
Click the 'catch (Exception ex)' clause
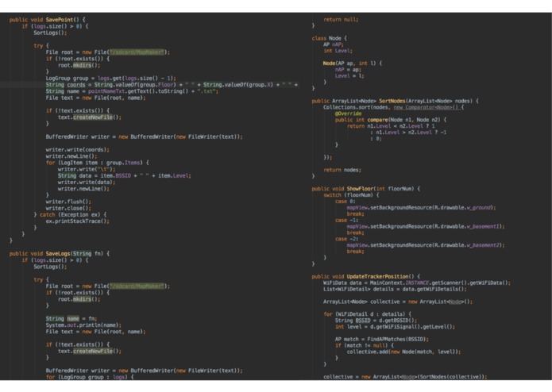(70, 215)
